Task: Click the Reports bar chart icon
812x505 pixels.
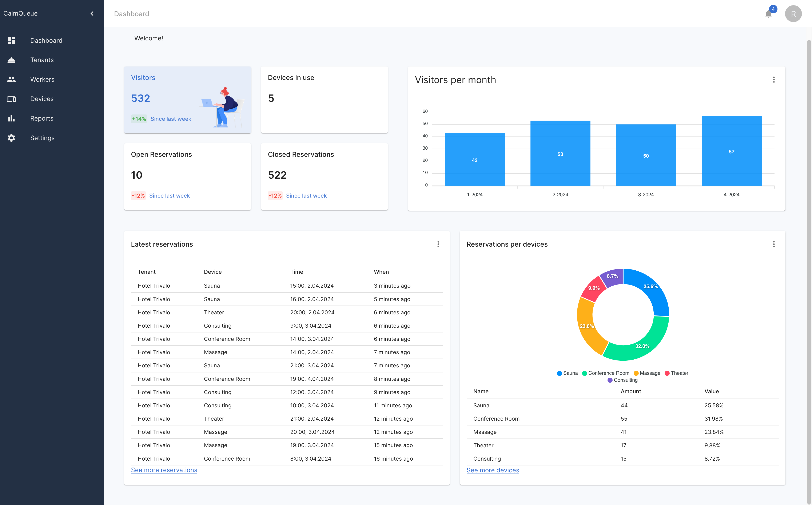Action: click(x=11, y=118)
